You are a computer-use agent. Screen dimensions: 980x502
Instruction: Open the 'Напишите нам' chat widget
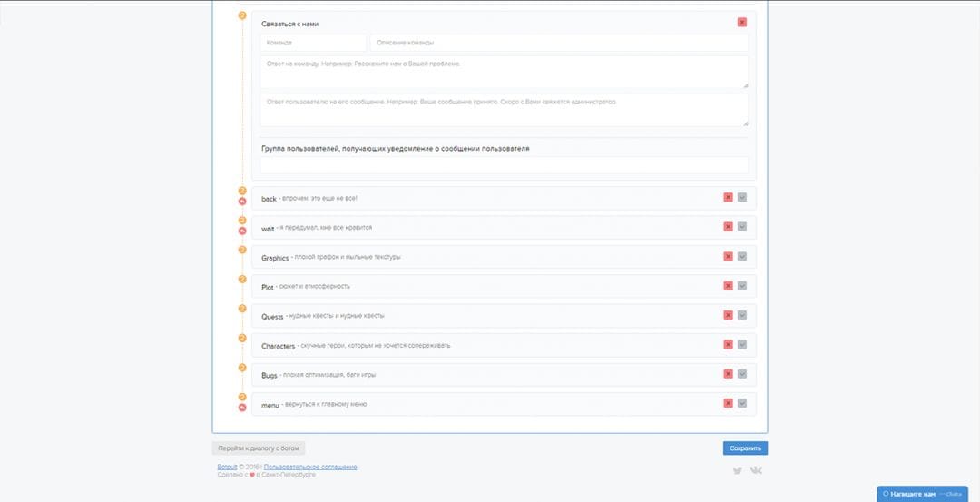click(x=922, y=494)
